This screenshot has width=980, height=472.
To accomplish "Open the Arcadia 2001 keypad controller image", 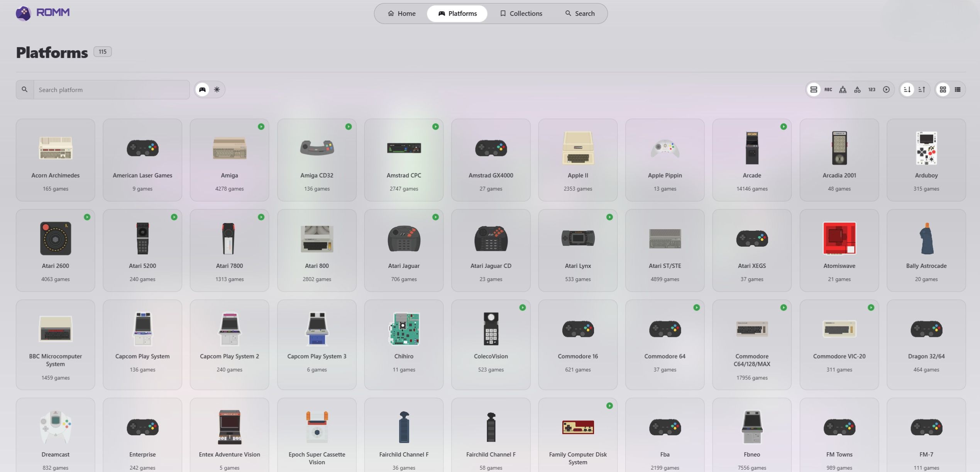I will (x=840, y=148).
